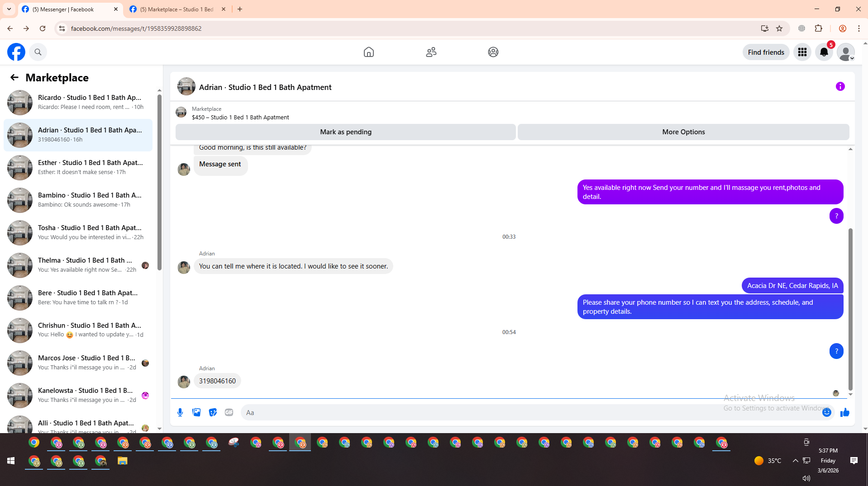Record a voice clip with microphone icon
This screenshot has height=486, width=868.
point(180,412)
